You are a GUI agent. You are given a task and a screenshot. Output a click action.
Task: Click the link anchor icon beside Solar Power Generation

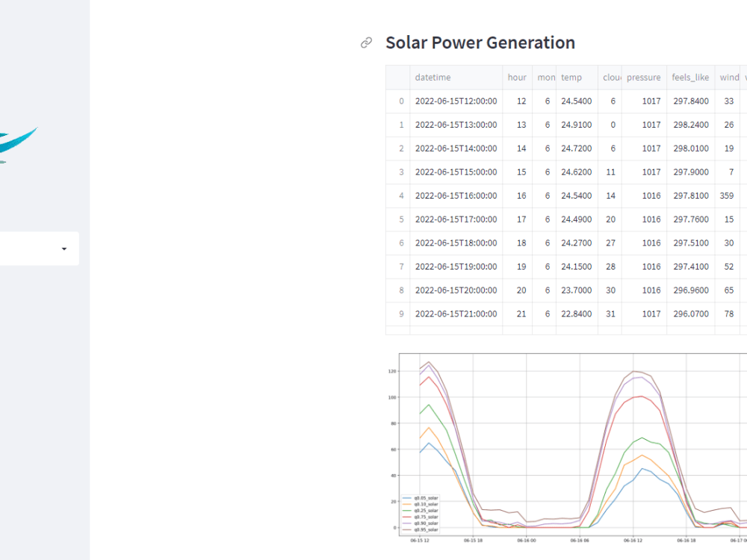(x=365, y=43)
